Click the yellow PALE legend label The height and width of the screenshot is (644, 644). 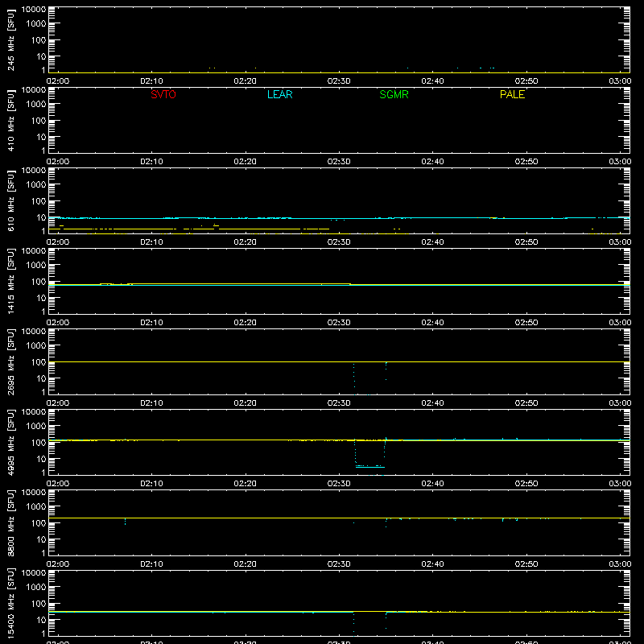click(512, 94)
